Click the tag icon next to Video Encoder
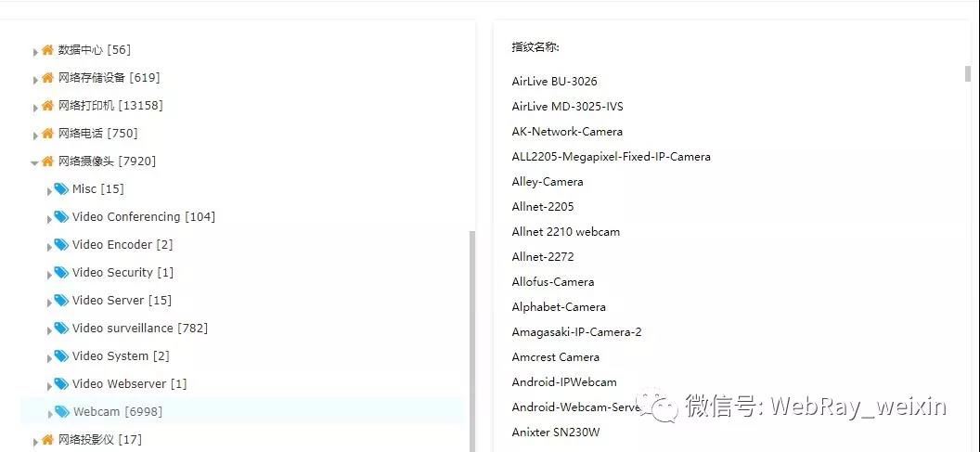The height and width of the screenshot is (452, 980). tap(61, 244)
